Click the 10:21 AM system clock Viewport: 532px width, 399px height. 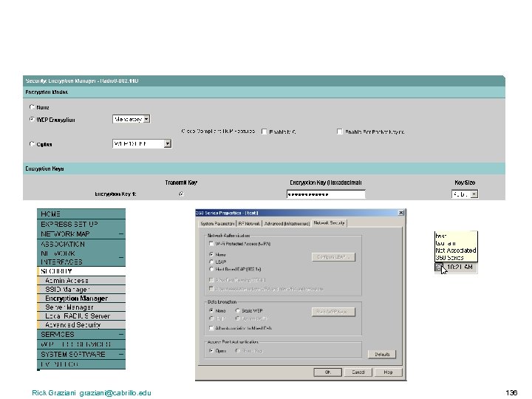[x=460, y=267]
